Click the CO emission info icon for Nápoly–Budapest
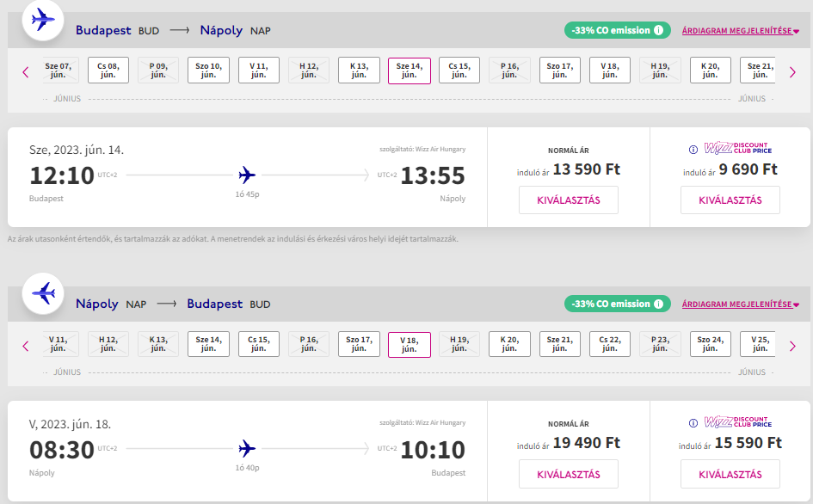This screenshot has height=504, width=813. [x=659, y=304]
